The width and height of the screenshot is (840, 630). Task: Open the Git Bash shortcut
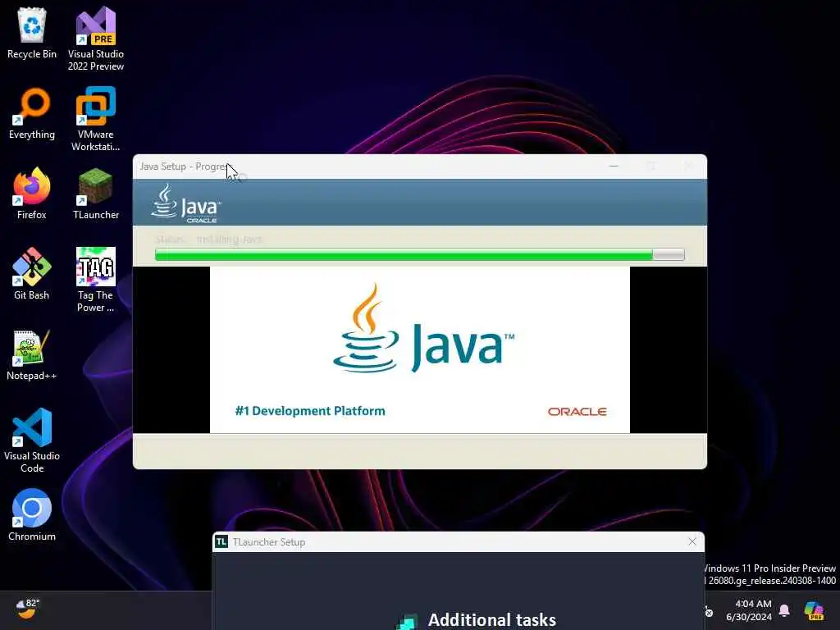(x=32, y=274)
